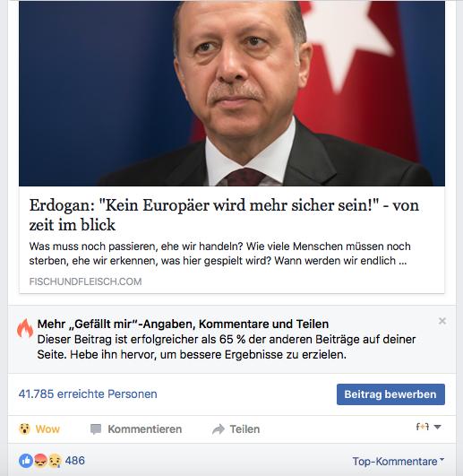Expand the comment-as identity dropdown arrow
463x476 pixels.
pyautogui.click(x=437, y=427)
